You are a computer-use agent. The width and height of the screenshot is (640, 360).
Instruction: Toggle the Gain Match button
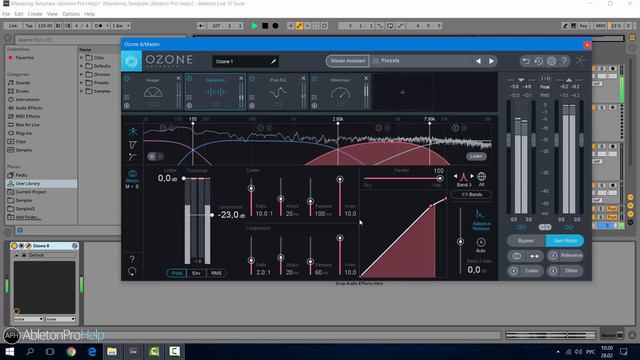coord(565,241)
